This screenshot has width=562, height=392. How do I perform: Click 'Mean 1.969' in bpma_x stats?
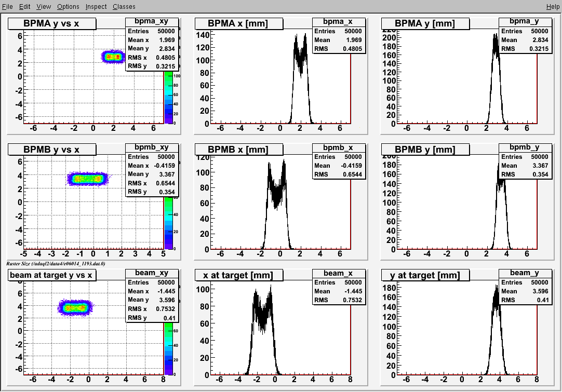[x=338, y=40]
